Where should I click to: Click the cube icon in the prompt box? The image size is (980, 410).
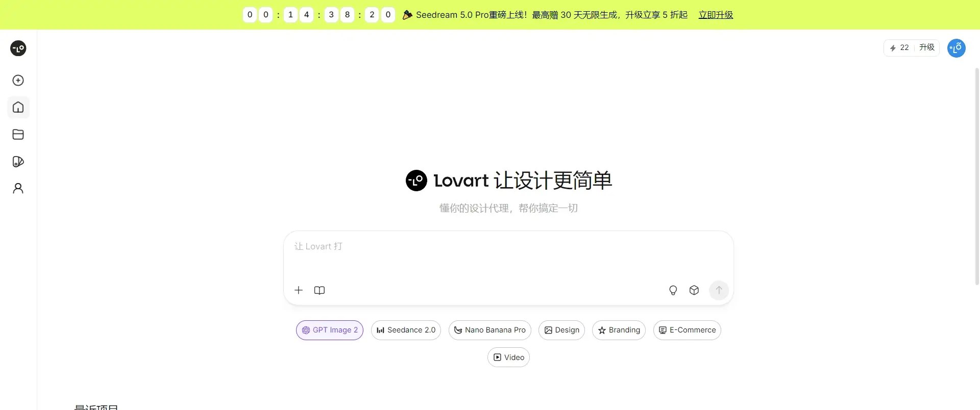[694, 290]
